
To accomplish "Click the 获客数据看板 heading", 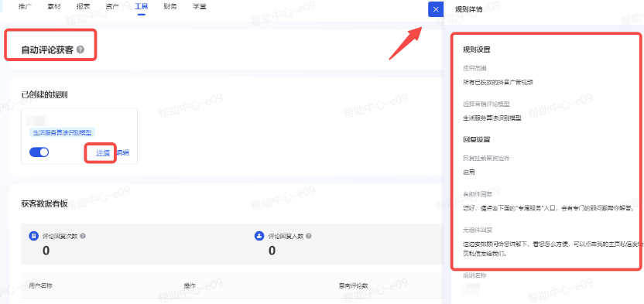I will [x=44, y=204].
